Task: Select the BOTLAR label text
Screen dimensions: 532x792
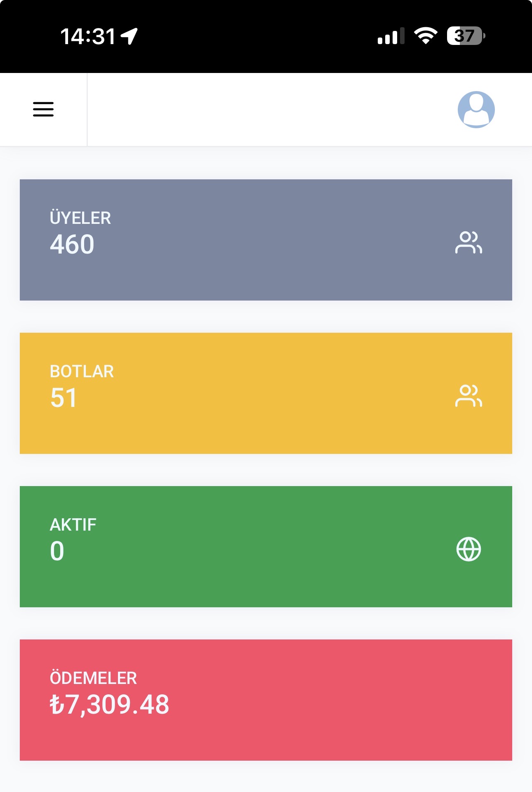Action: (82, 371)
